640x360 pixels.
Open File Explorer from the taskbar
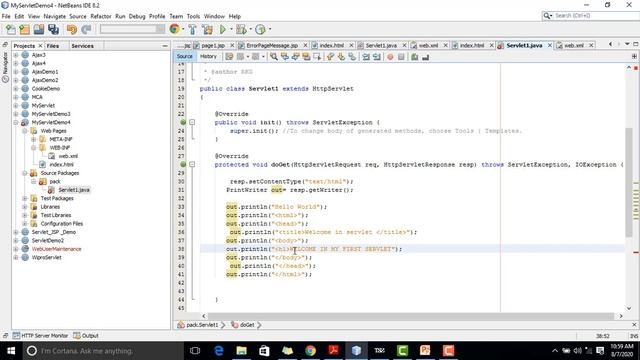(241, 351)
